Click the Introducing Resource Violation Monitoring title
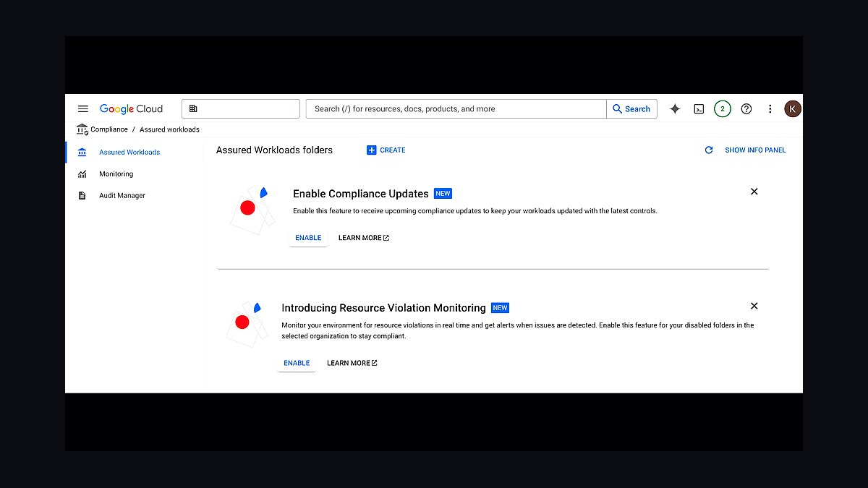 pyautogui.click(x=383, y=308)
